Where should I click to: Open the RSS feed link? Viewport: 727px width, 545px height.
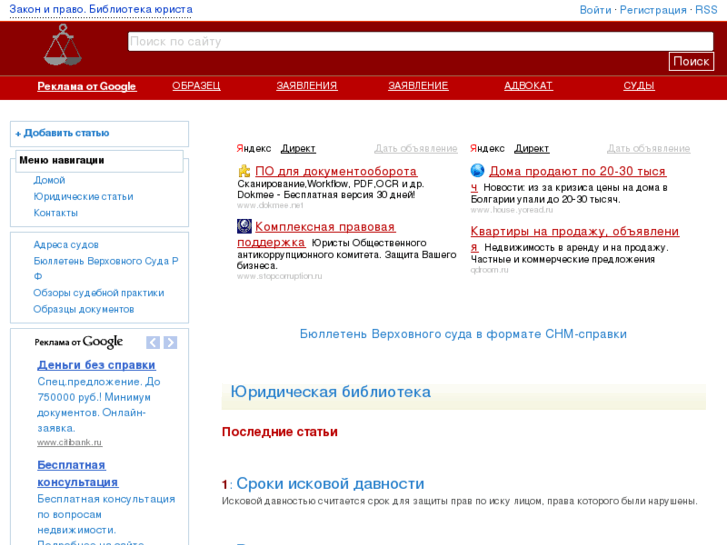706,10
